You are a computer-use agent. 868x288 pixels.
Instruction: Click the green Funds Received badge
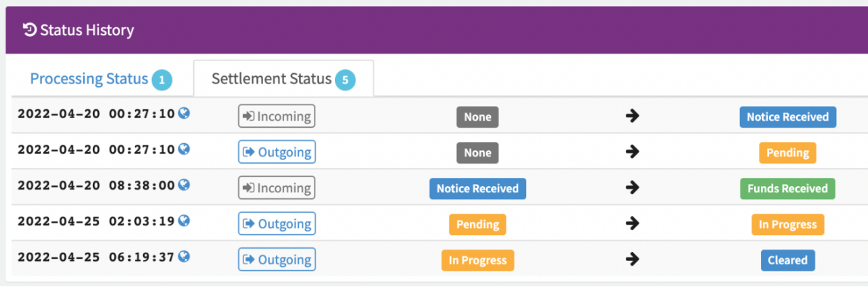(x=787, y=188)
